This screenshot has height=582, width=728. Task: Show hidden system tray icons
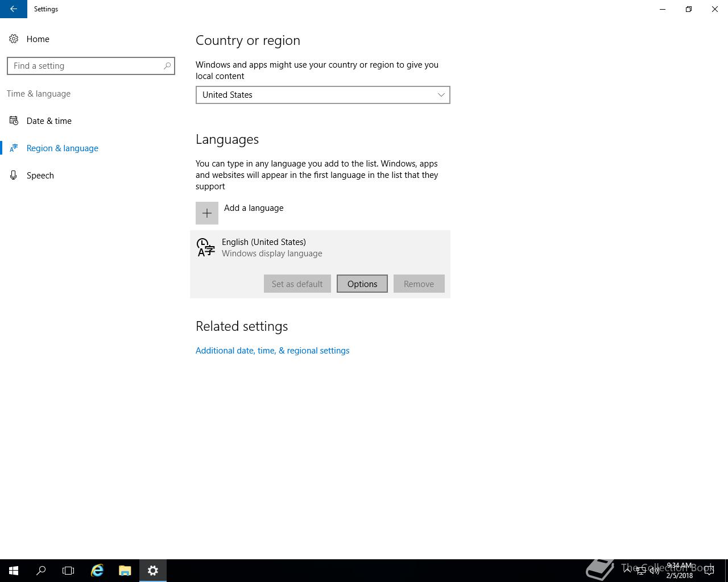pyautogui.click(x=627, y=571)
